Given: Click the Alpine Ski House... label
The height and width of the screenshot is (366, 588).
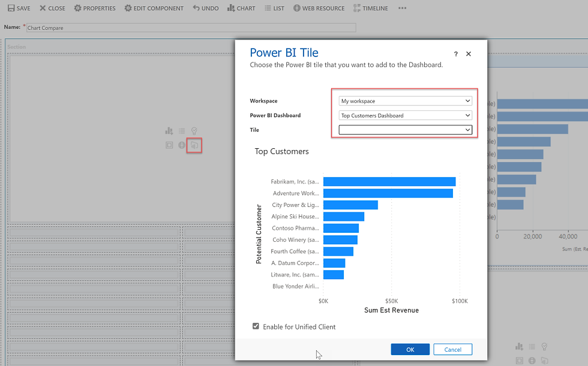Looking at the screenshot, I should click(x=295, y=217).
